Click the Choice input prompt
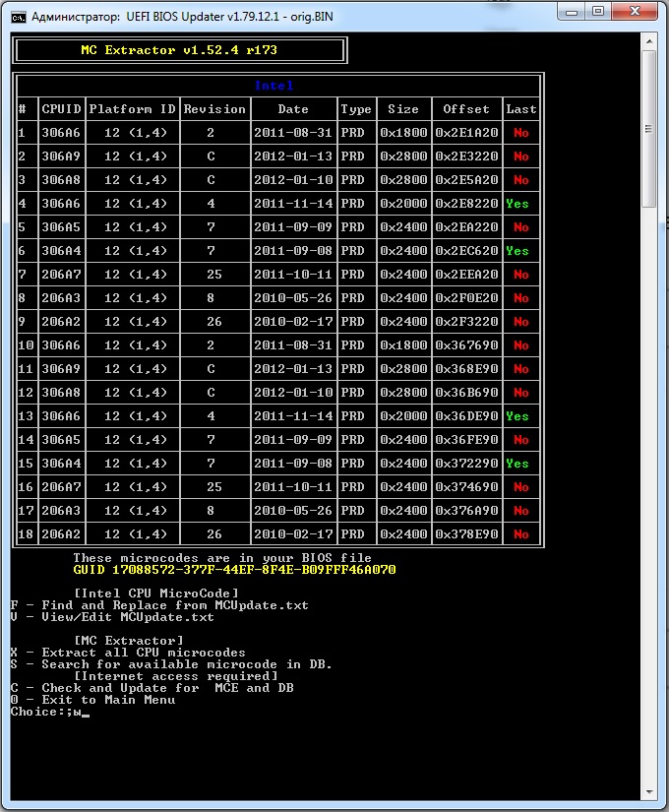This screenshot has height=812, width=669. pyautogui.click(x=50, y=712)
